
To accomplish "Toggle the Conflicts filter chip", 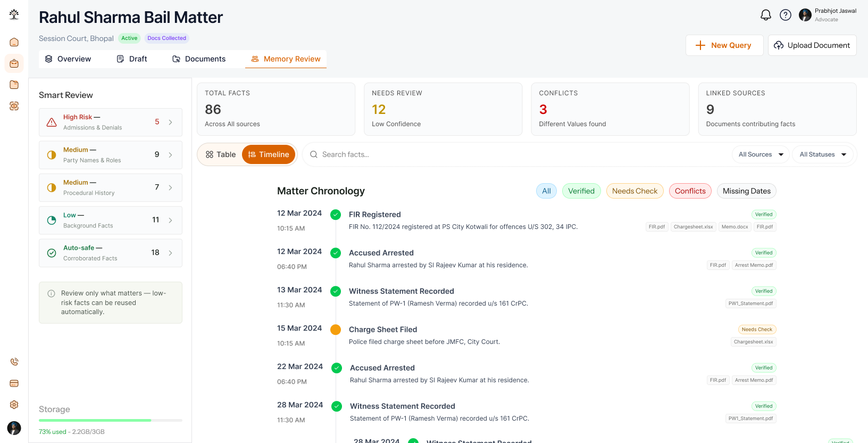I will (x=690, y=191).
